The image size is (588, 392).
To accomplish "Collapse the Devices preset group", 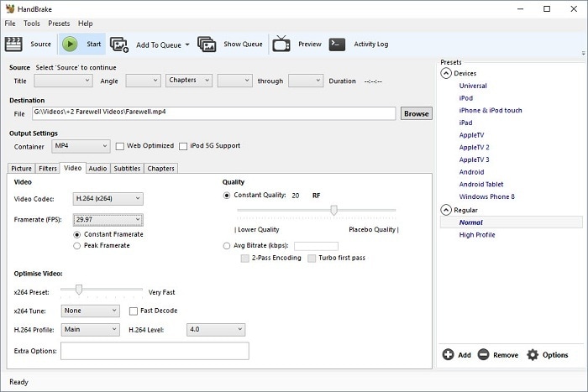I will point(445,73).
